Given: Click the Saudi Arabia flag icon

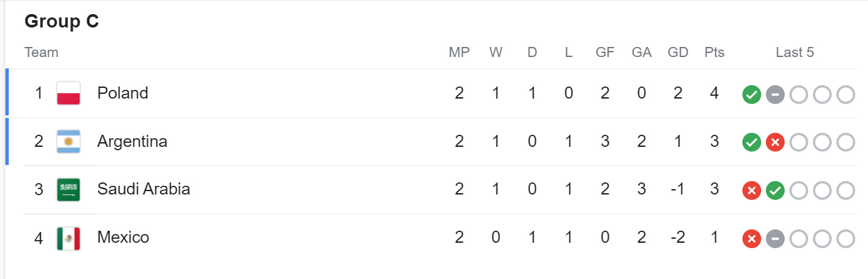Looking at the screenshot, I should pos(69,190).
